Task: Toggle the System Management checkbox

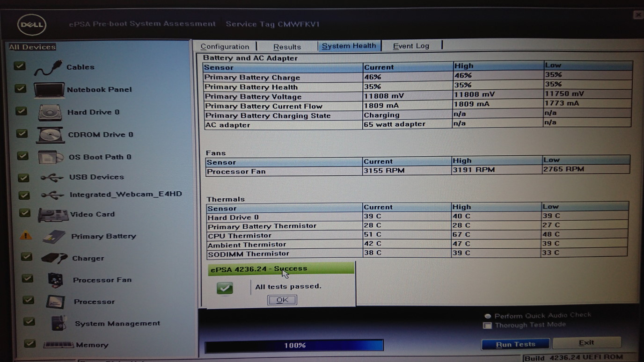Action: tap(29, 322)
